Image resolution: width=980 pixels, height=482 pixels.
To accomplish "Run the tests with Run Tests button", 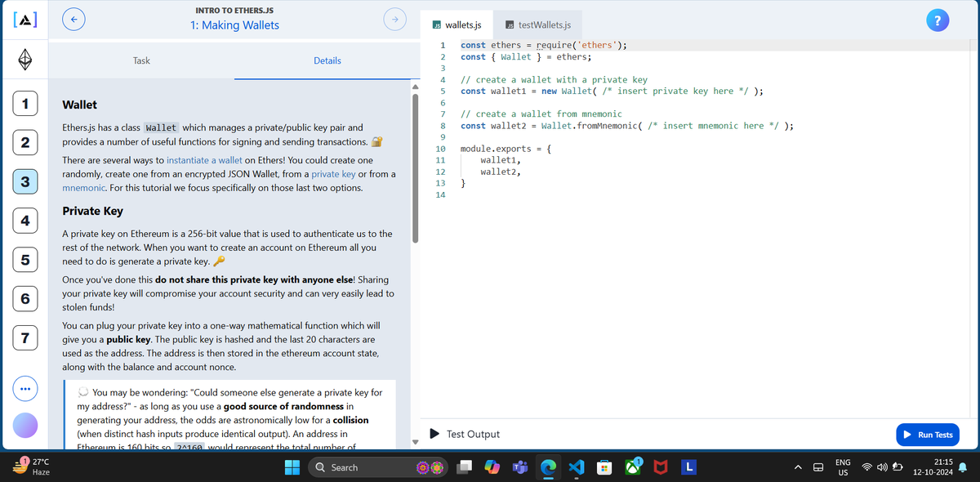I will (x=929, y=435).
